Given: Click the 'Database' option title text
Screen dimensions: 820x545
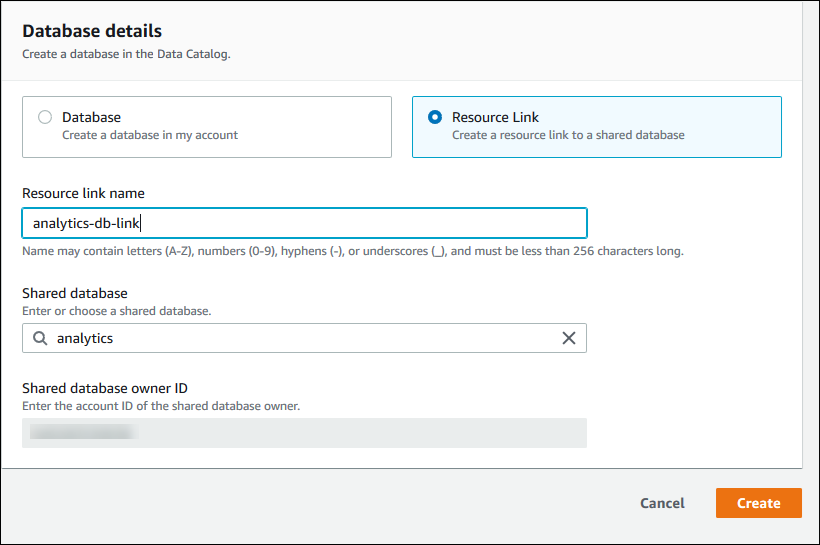Looking at the screenshot, I should pos(91,117).
